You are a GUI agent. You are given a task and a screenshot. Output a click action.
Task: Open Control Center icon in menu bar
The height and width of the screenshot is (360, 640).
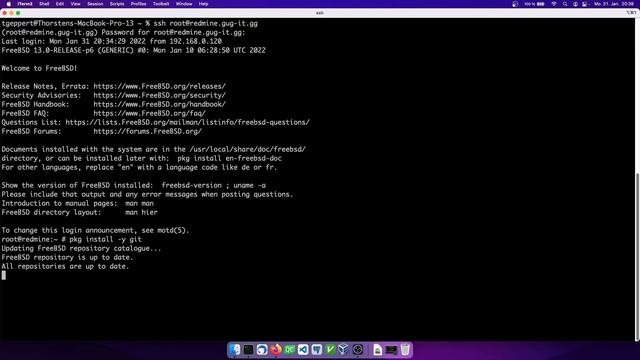pyautogui.click(x=584, y=4)
